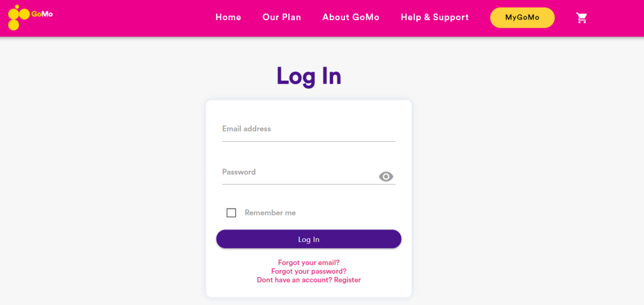The width and height of the screenshot is (644, 305).
Task: Show password using the eye icon
Action: [x=386, y=176]
